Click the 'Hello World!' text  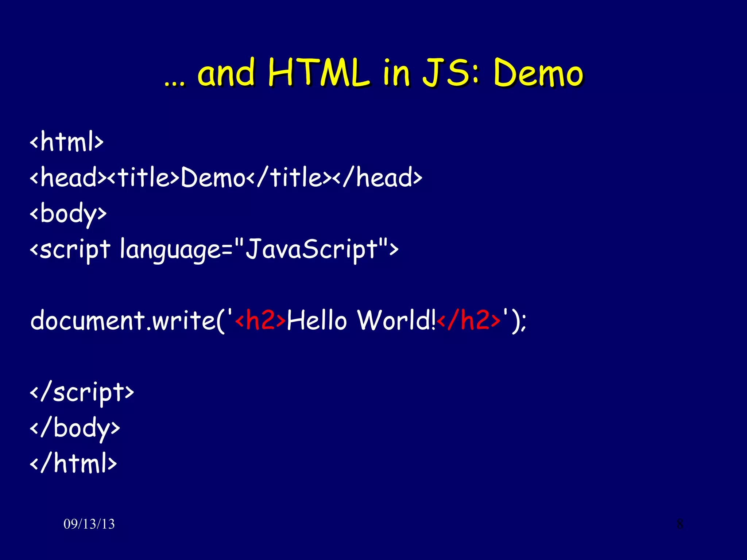click(x=361, y=320)
